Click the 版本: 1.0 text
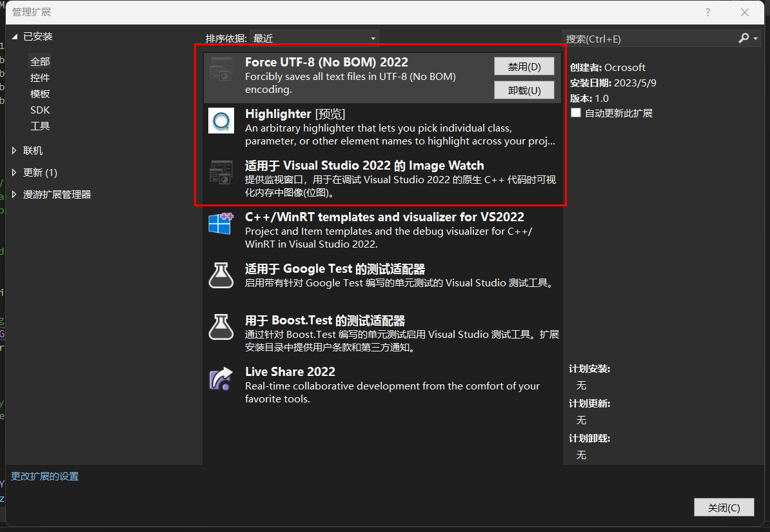770x532 pixels. click(x=589, y=98)
